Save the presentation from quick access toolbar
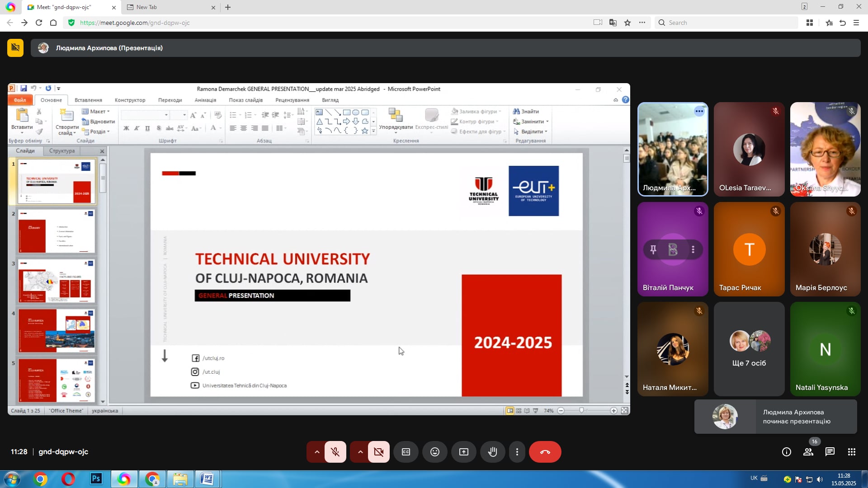 24,89
